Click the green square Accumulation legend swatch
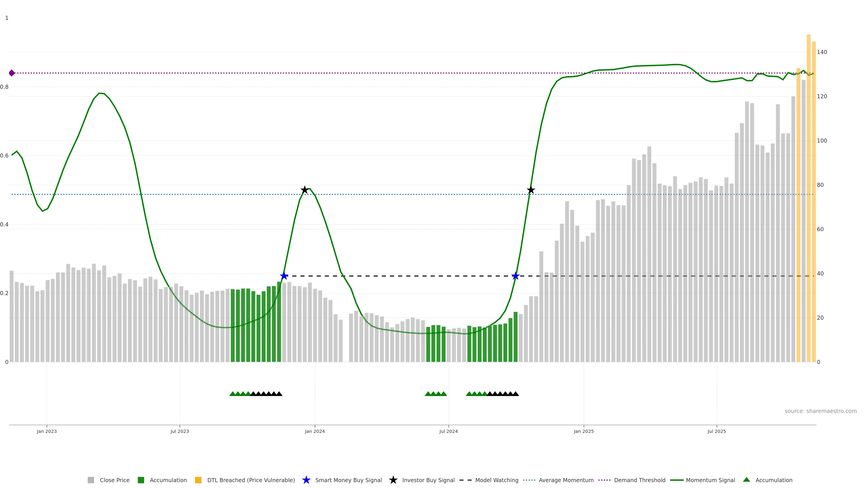 click(x=141, y=480)
